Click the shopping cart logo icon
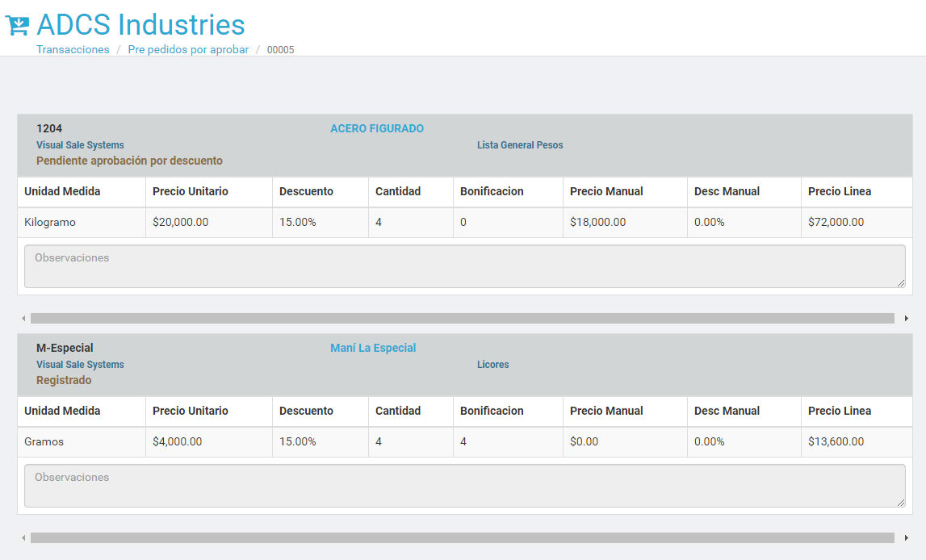 pos(17,25)
